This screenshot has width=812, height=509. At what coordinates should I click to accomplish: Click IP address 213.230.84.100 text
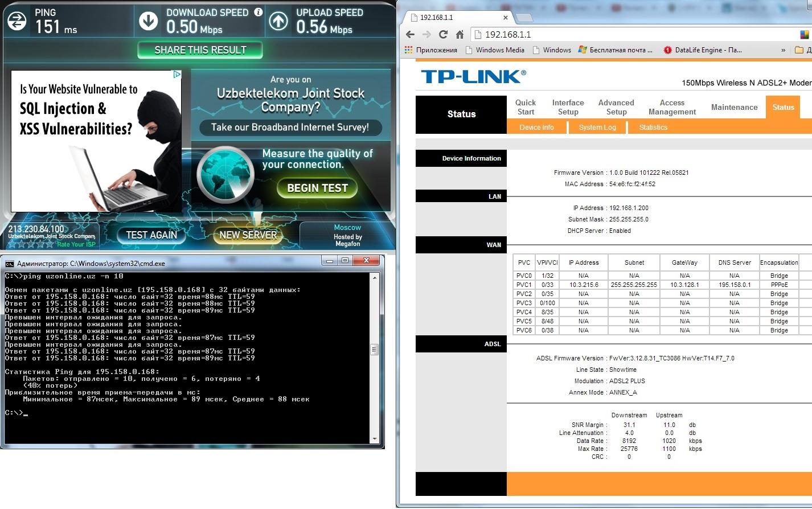pyautogui.click(x=36, y=229)
